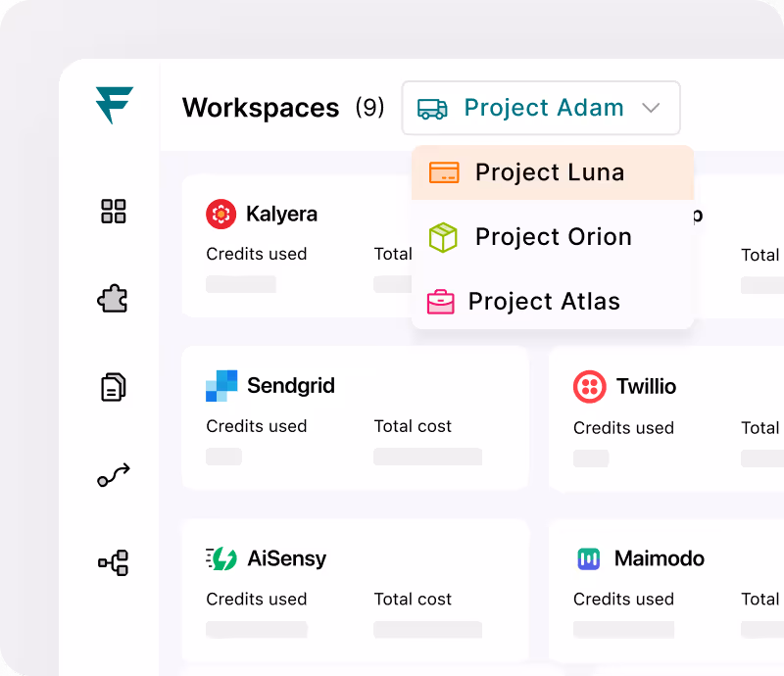Click the red Twillio logo
The height and width of the screenshot is (676, 784).
(x=590, y=387)
